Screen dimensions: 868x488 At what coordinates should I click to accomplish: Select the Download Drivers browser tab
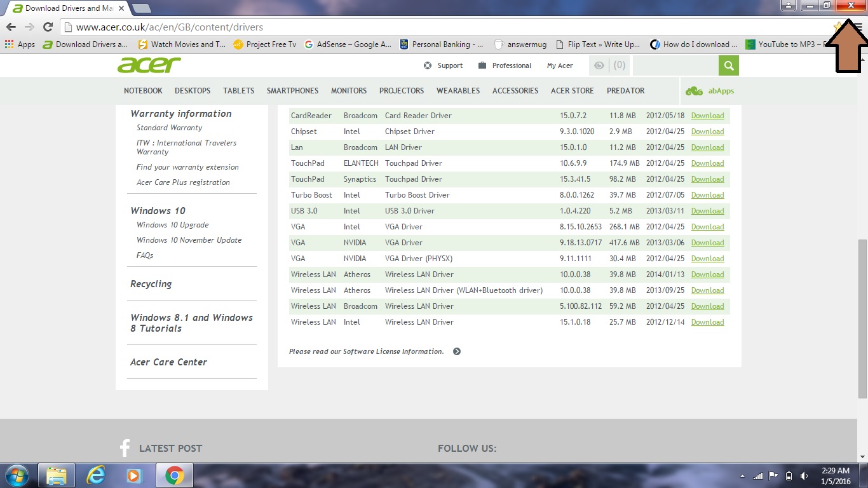[x=67, y=8]
